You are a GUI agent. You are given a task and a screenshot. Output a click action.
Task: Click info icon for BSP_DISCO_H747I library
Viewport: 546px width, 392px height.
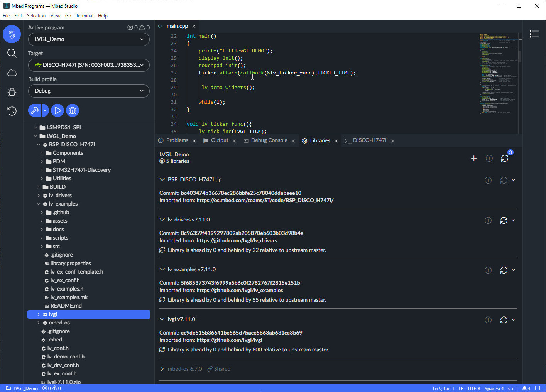(x=488, y=180)
